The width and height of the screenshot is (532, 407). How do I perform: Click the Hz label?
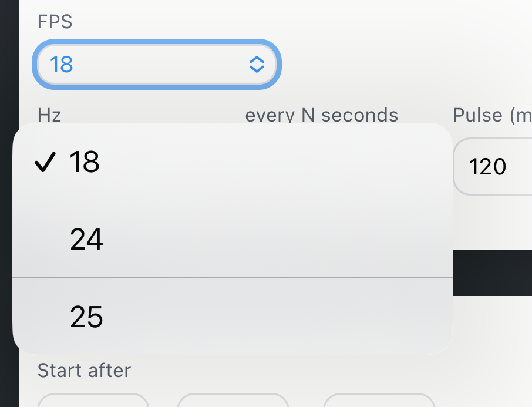click(x=49, y=115)
